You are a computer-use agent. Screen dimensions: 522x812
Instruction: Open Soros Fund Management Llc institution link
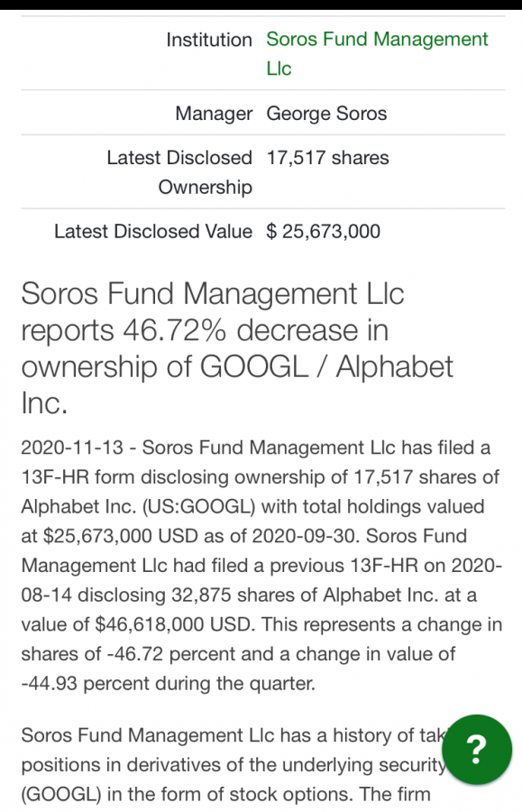click(x=377, y=54)
